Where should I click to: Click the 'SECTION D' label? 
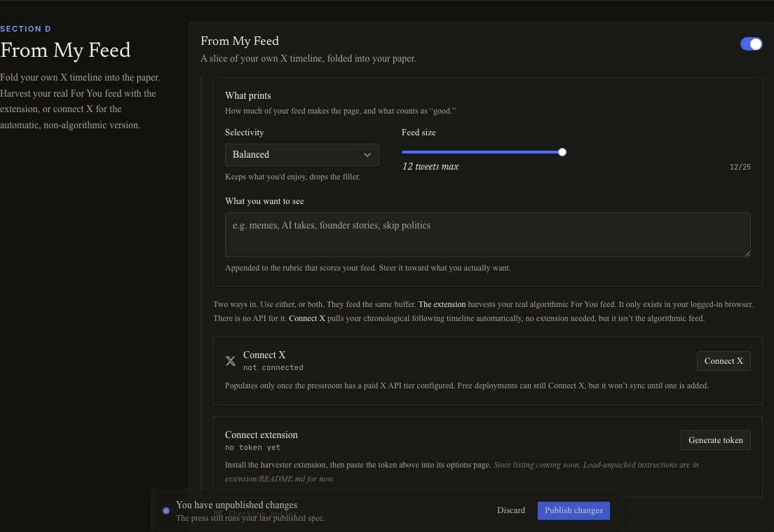coord(25,29)
